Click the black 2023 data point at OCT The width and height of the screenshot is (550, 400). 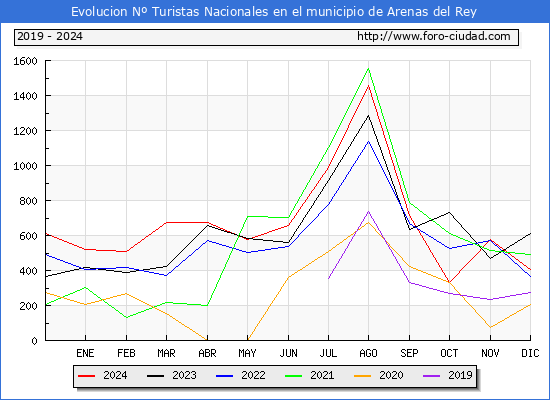449,212
